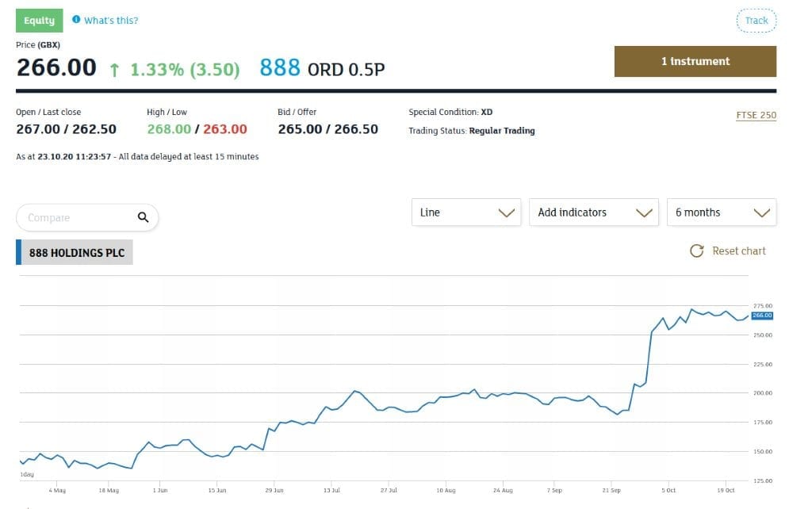Viewport: 812px width, 509px height.
Task: Click the Special Condition XD text
Action: coord(450,112)
